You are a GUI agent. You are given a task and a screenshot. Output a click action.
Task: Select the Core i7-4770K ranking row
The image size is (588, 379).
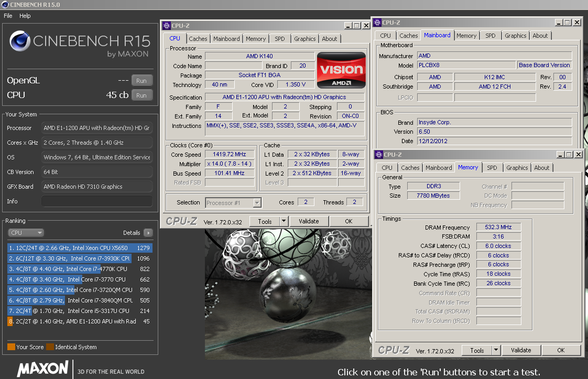80,269
